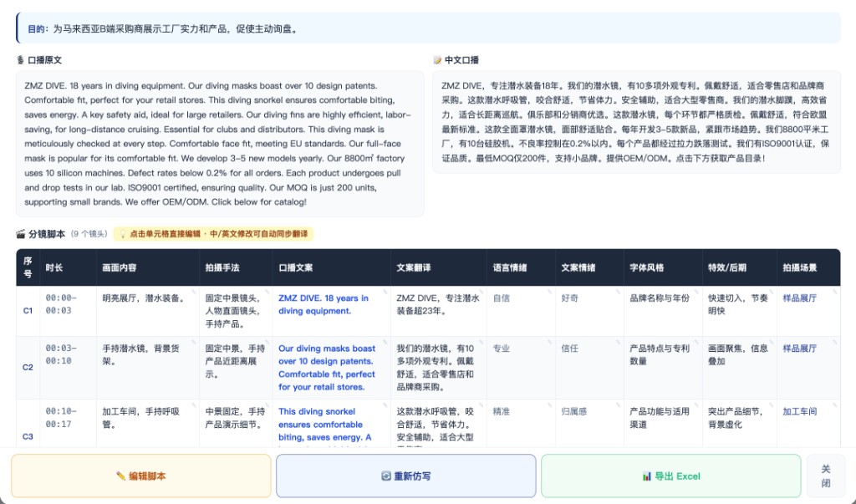Open the 样品展厅 link in row C1

799,298
